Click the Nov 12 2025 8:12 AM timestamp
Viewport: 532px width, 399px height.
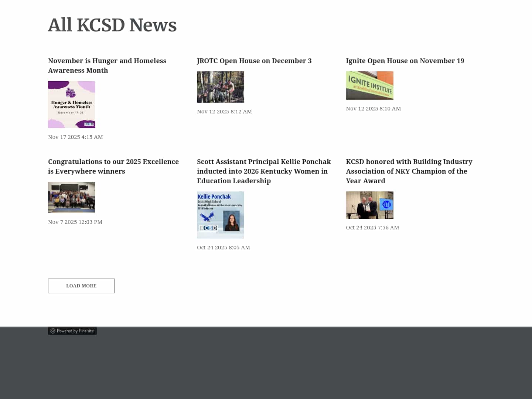pos(224,111)
